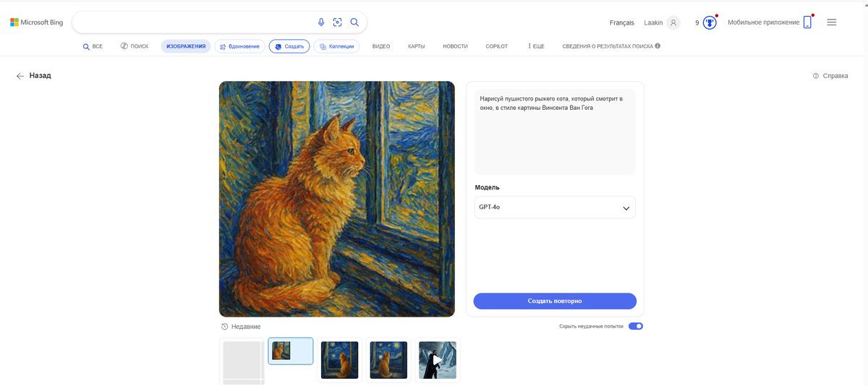Open the cat under starry swirl thumbnail
The width and height of the screenshot is (868, 386).
click(x=388, y=360)
